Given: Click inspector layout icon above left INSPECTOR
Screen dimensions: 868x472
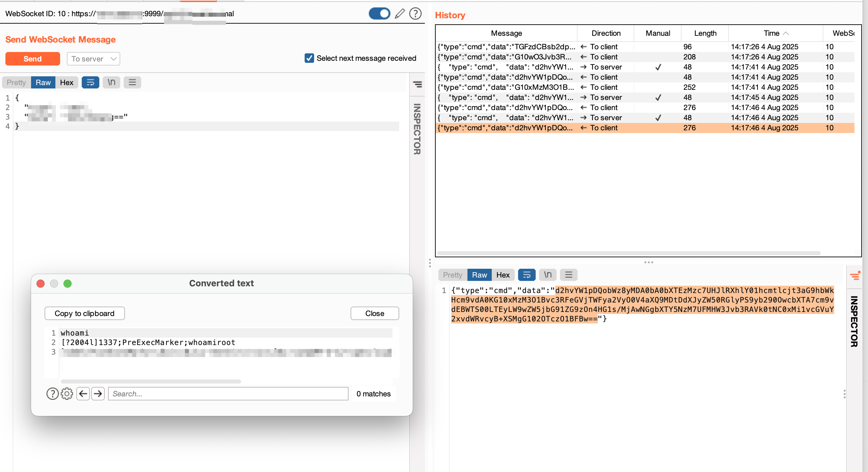Looking at the screenshot, I should click(x=417, y=84).
